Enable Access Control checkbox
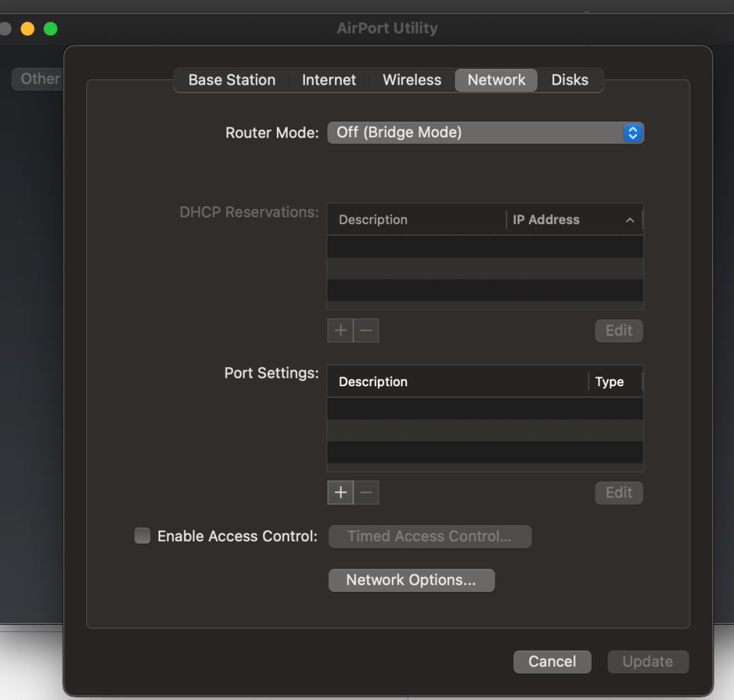Screen dimensions: 734x700 pos(142,536)
